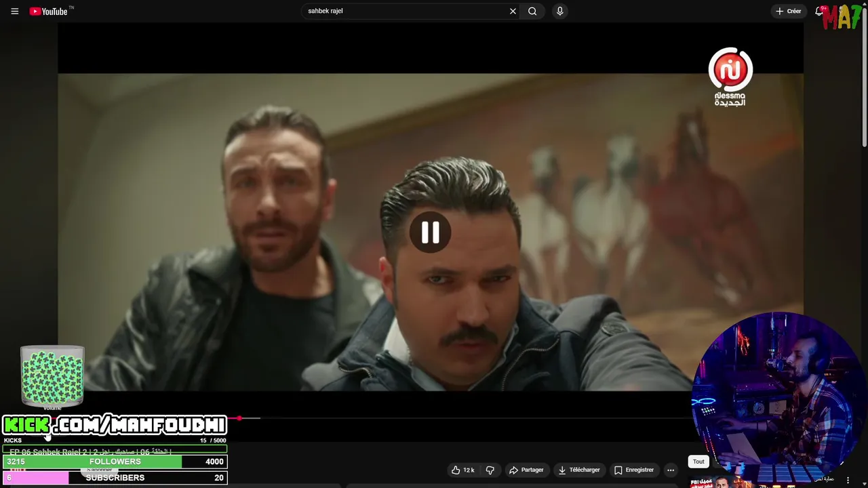868x488 pixels.
Task: Open the YouTube guide hamburger menu
Action: [x=14, y=11]
